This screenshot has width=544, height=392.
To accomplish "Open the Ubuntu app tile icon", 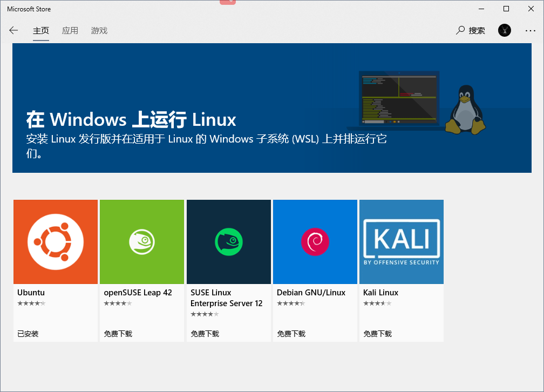I will point(56,242).
